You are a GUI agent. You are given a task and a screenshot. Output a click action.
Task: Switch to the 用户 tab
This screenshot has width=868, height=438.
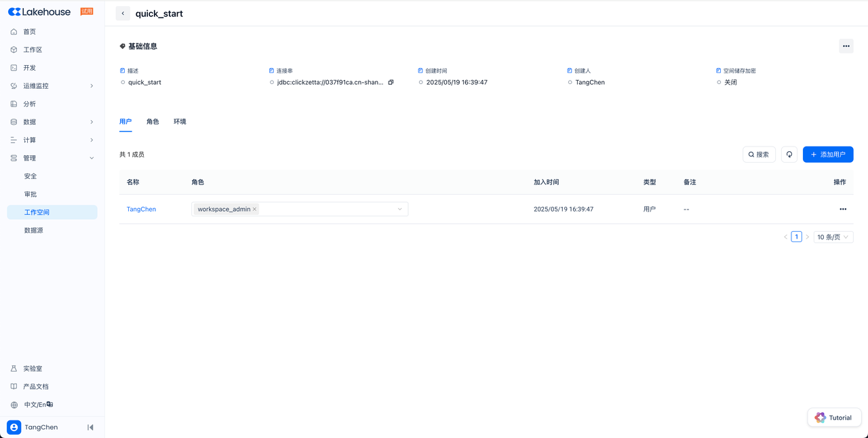(125, 121)
